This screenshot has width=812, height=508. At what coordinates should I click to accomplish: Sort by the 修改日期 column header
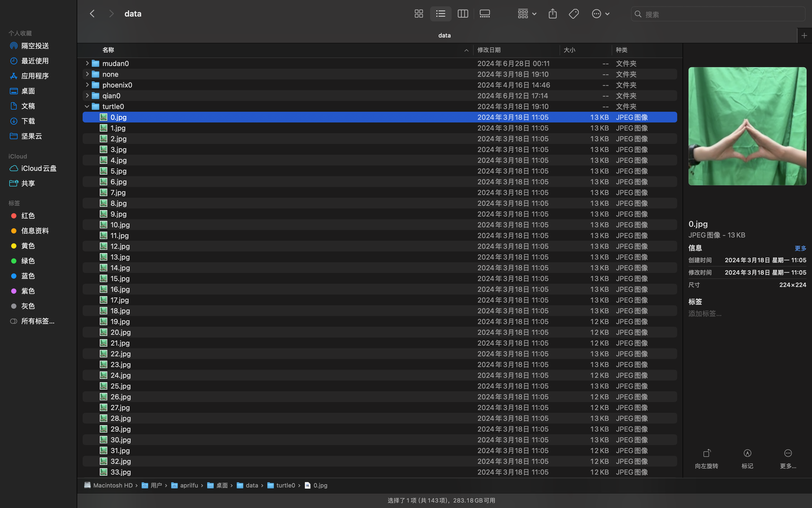click(x=489, y=50)
